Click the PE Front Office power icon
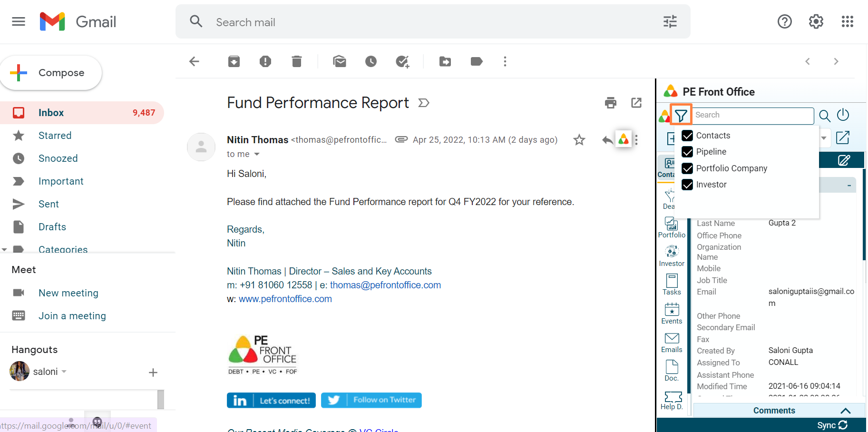The height and width of the screenshot is (432, 868). tap(843, 115)
